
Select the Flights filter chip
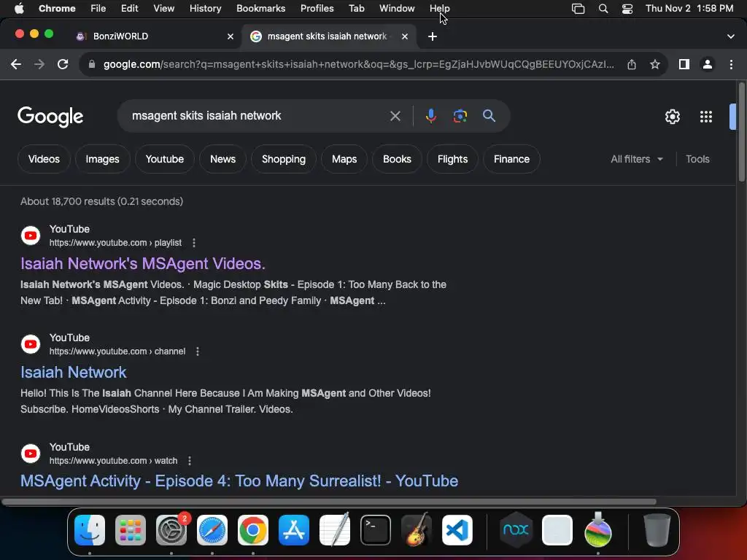point(452,159)
